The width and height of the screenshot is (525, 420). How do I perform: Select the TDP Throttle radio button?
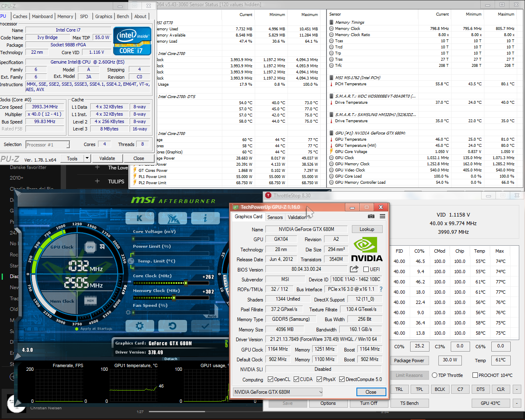[434, 375]
